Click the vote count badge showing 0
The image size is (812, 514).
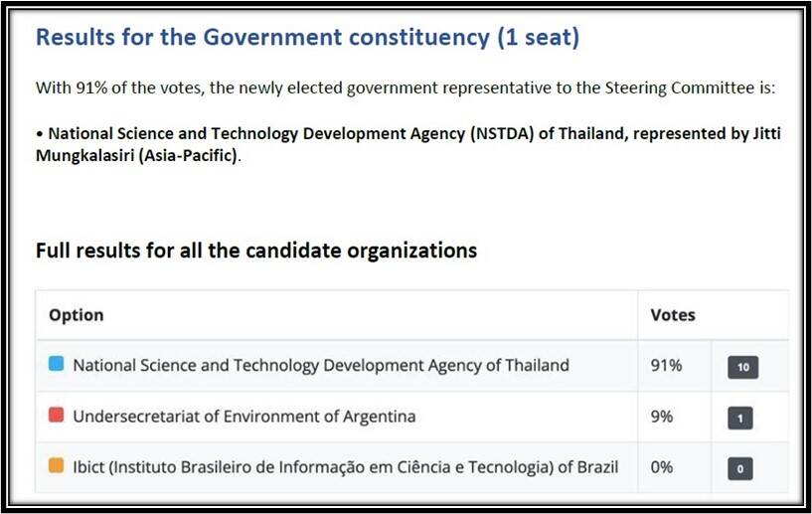point(739,468)
